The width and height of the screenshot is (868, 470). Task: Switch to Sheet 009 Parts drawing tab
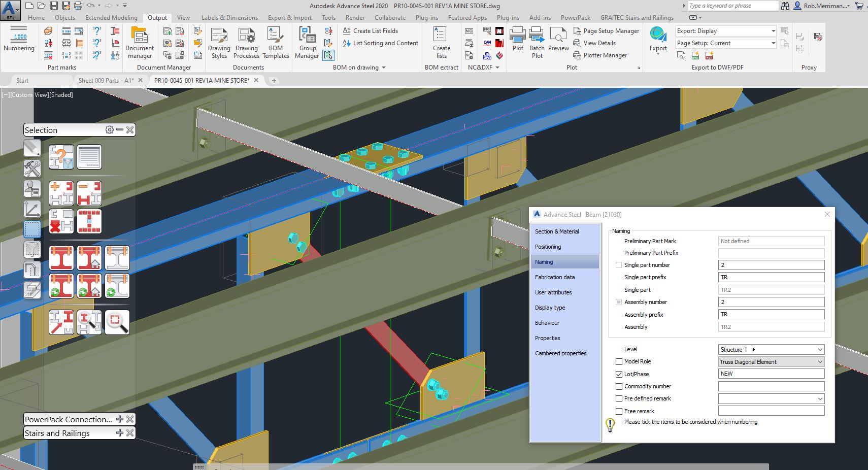(106, 80)
